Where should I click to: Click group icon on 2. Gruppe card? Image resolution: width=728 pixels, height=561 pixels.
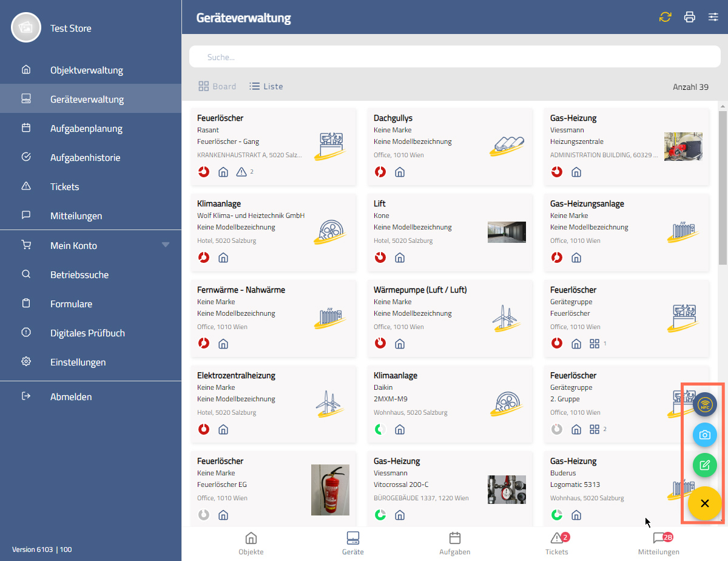595,429
